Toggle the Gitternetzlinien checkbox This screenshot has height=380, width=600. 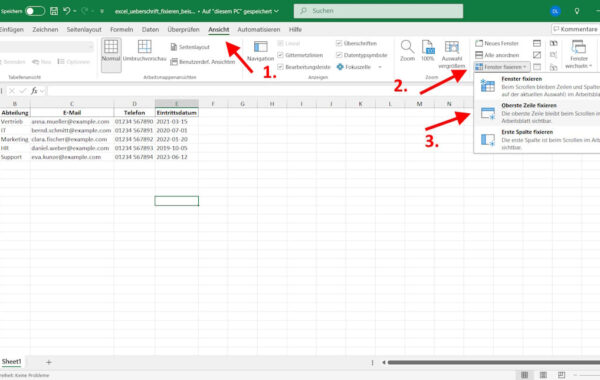pyautogui.click(x=280, y=55)
